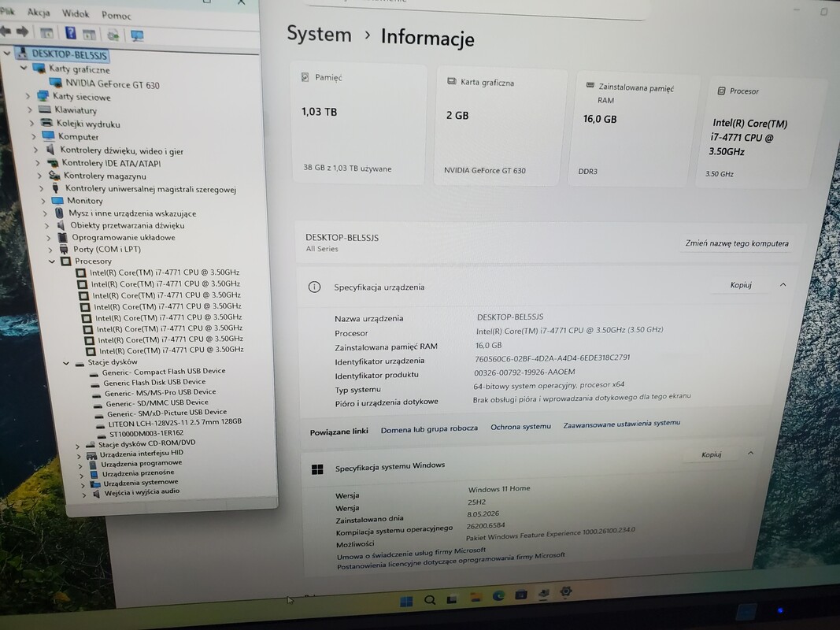
Task: Open the Karta graficzna 2 GB card
Action: (x=501, y=127)
